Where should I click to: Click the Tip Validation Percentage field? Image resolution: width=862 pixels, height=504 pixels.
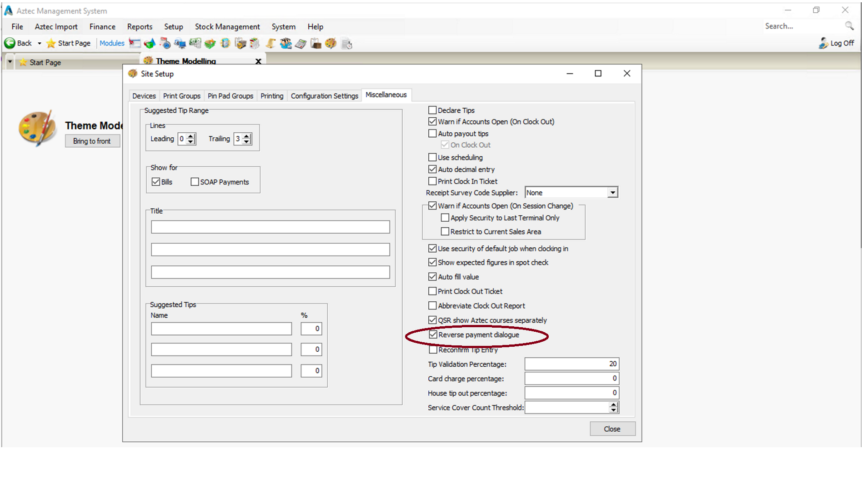tap(571, 364)
